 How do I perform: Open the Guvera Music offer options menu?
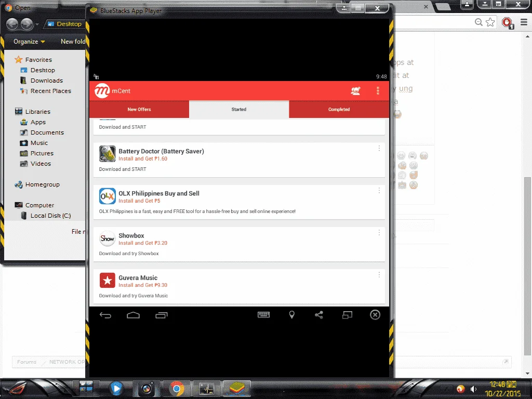coord(379,274)
